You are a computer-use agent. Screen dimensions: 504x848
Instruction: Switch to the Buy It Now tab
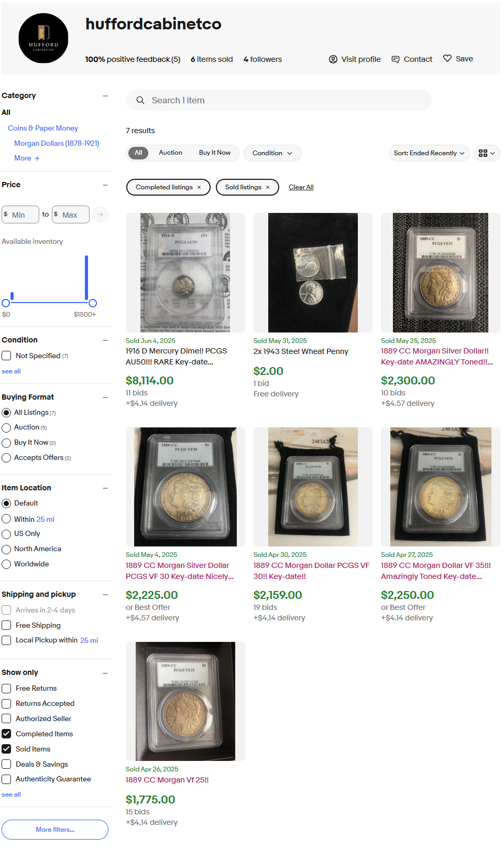[214, 153]
